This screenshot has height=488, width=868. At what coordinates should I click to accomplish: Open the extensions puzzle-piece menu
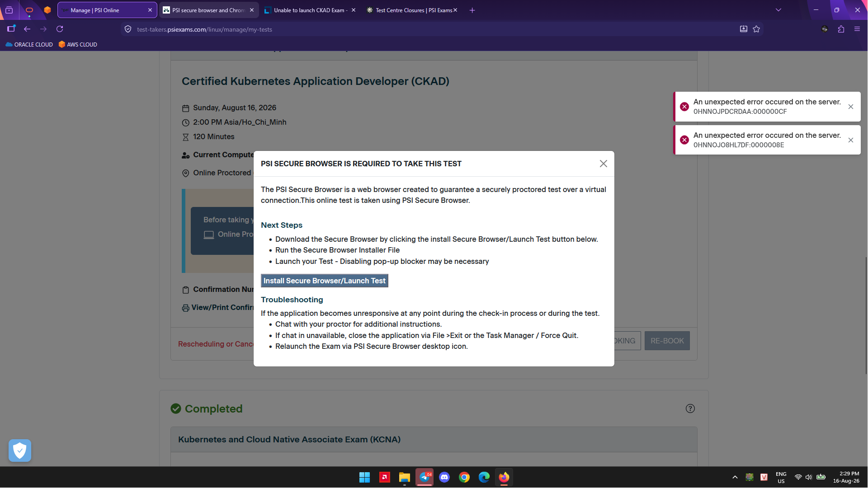(841, 29)
